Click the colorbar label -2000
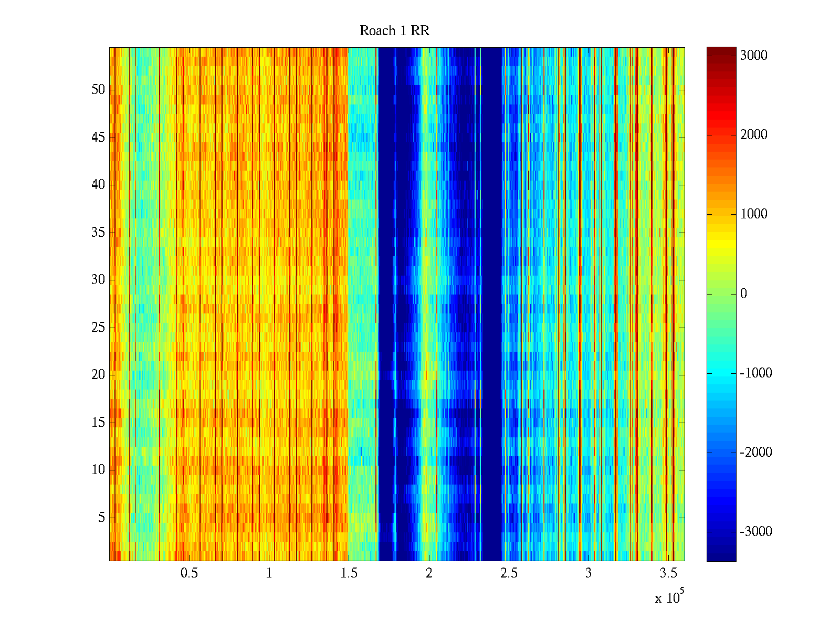The width and height of the screenshot is (840, 630). coord(755,453)
